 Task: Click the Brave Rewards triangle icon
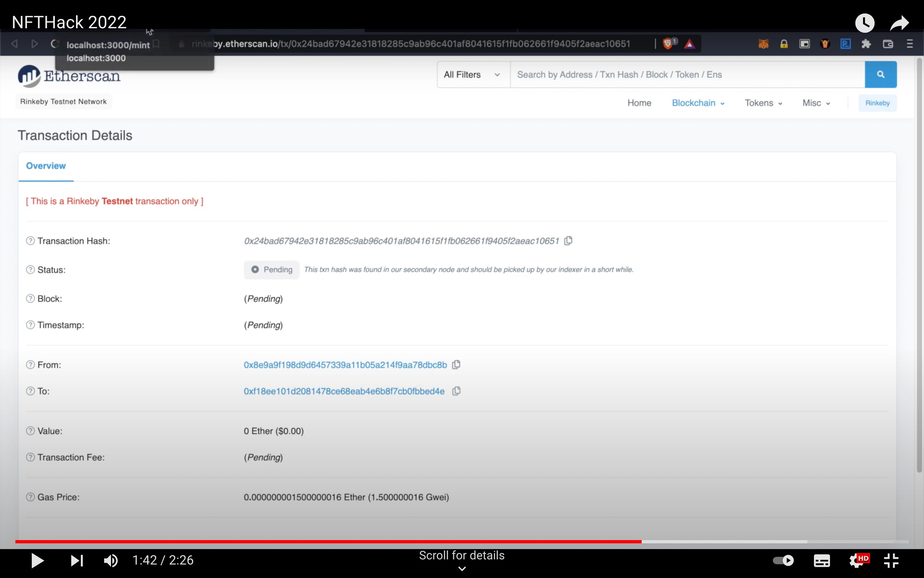pos(689,44)
